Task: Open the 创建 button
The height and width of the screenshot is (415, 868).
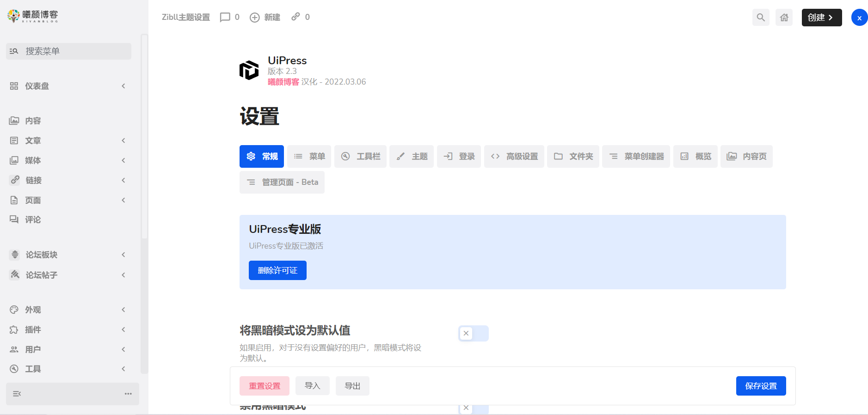Action: point(822,18)
